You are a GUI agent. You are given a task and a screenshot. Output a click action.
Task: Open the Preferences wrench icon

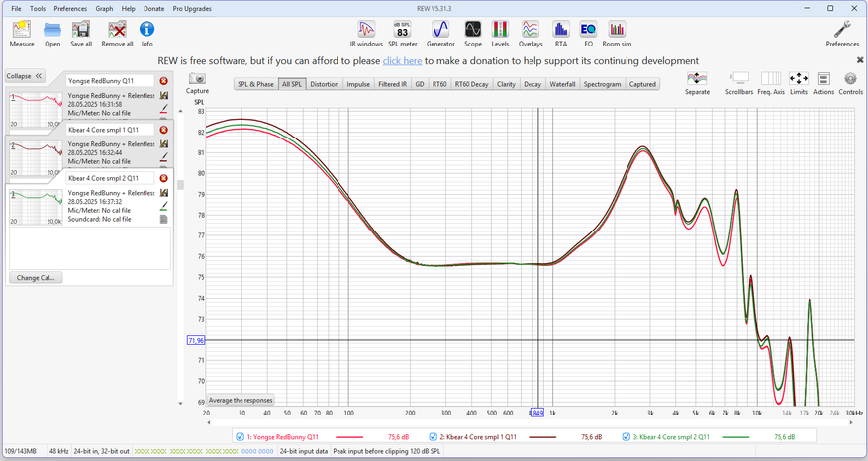click(x=842, y=31)
